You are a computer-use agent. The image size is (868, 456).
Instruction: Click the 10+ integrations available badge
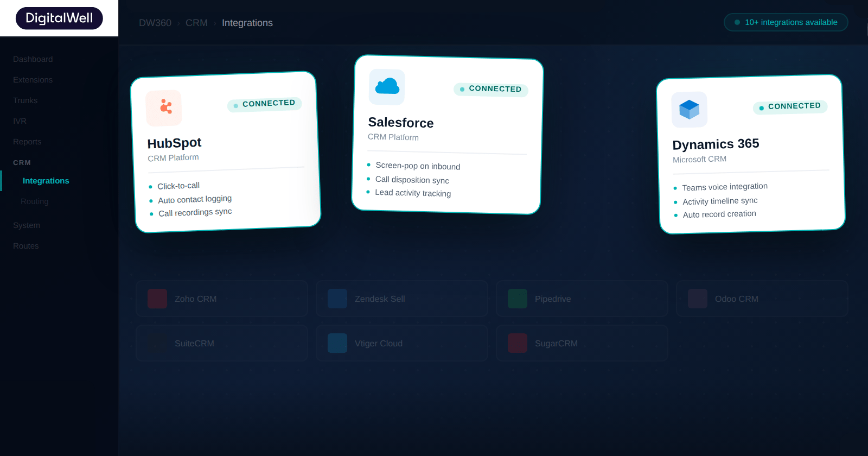(786, 22)
